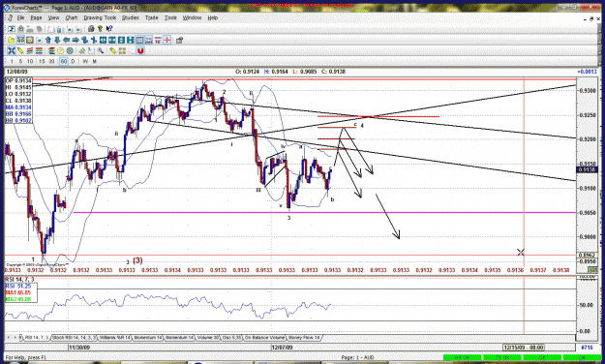Image resolution: width=605 pixels, height=364 pixels.
Task: Click the yellow clock time icon
Action: 61,50
